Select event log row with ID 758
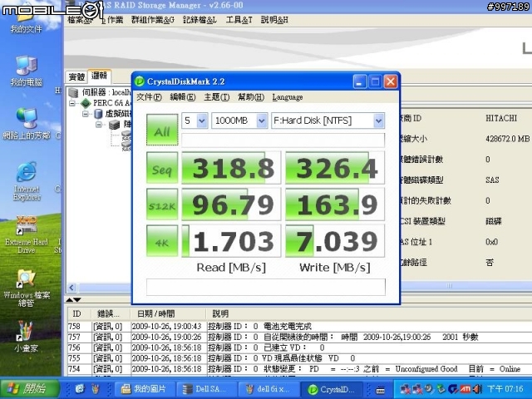 point(299,327)
